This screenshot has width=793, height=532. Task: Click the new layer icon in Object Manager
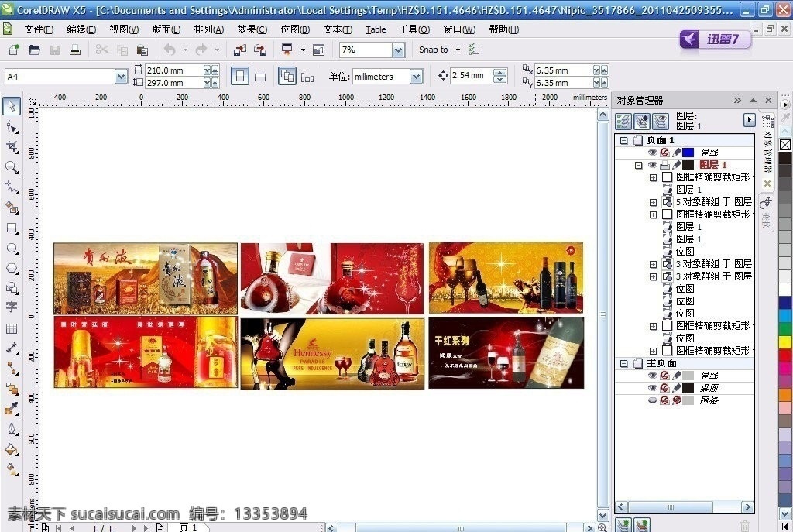[x=623, y=525]
